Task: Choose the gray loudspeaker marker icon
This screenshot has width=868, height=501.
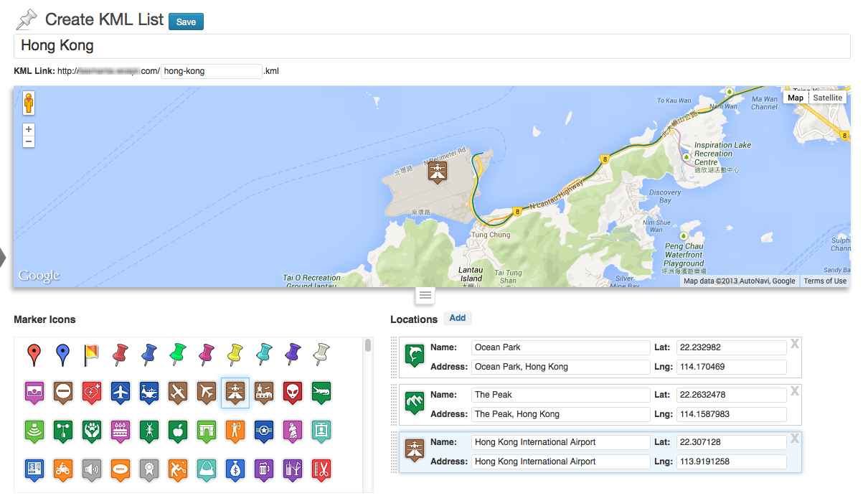Action: click(92, 470)
